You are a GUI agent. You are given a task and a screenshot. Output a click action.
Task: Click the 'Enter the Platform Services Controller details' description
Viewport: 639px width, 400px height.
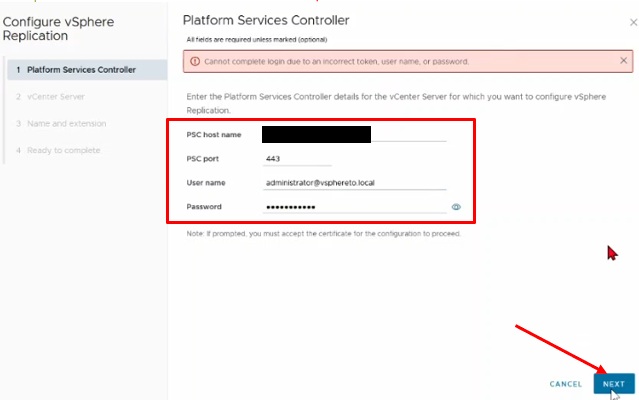pyautogui.click(x=396, y=103)
